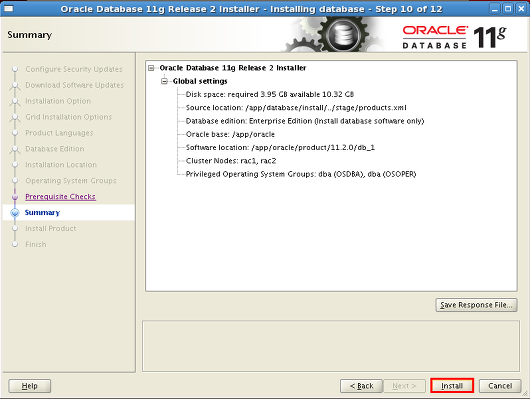This screenshot has height=399, width=530.
Task: Collapse the Global settings node
Action: point(164,81)
